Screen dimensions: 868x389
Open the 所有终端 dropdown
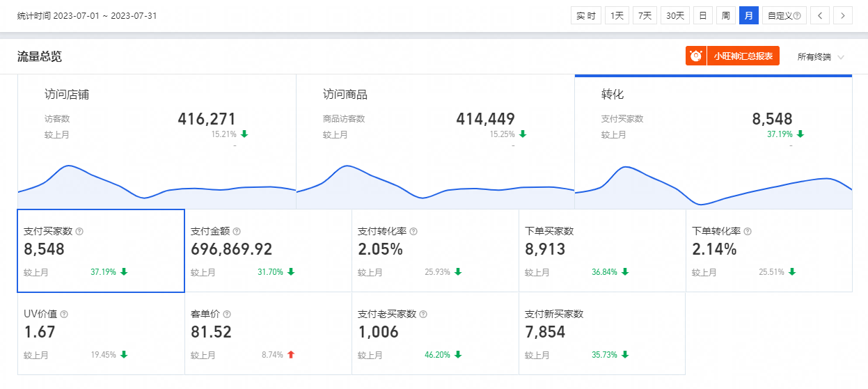(821, 57)
